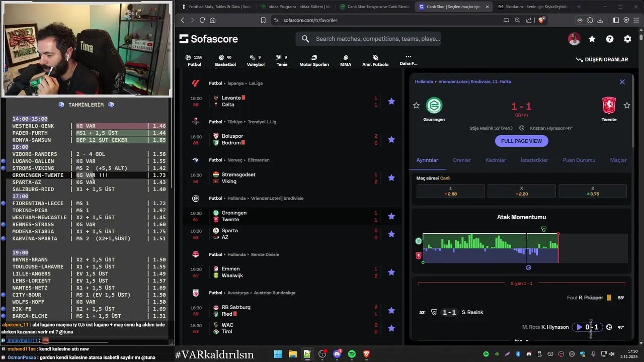
Task: Favorite Groningen team in match panel
Action: click(x=416, y=105)
